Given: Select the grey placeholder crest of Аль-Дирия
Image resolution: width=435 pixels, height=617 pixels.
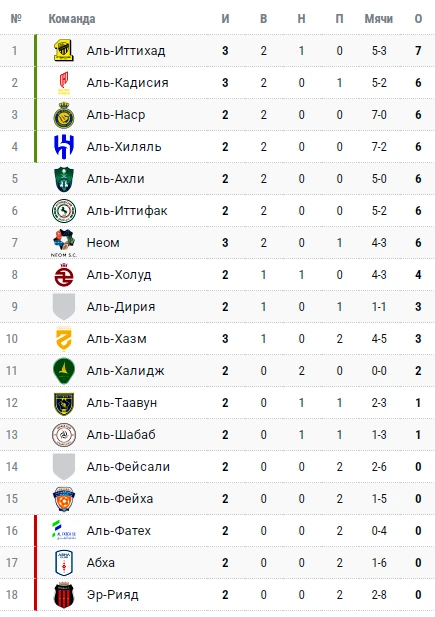Looking at the screenshot, I should [64, 307].
